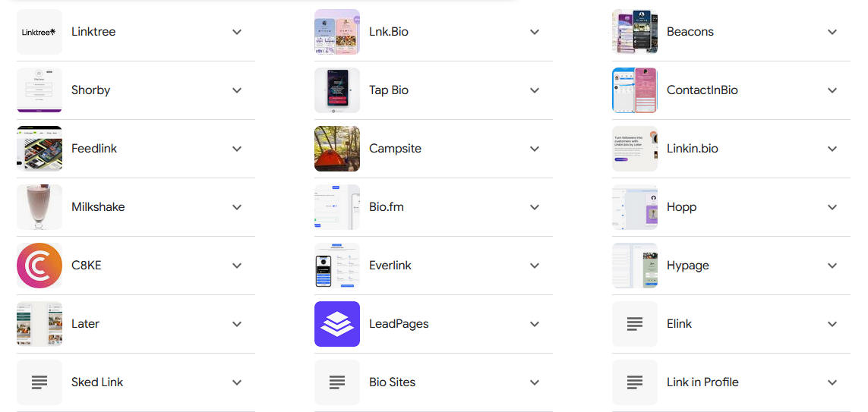Click the Tap Bio phone thumbnail
Screen dimensions: 868x412
coord(337,90)
